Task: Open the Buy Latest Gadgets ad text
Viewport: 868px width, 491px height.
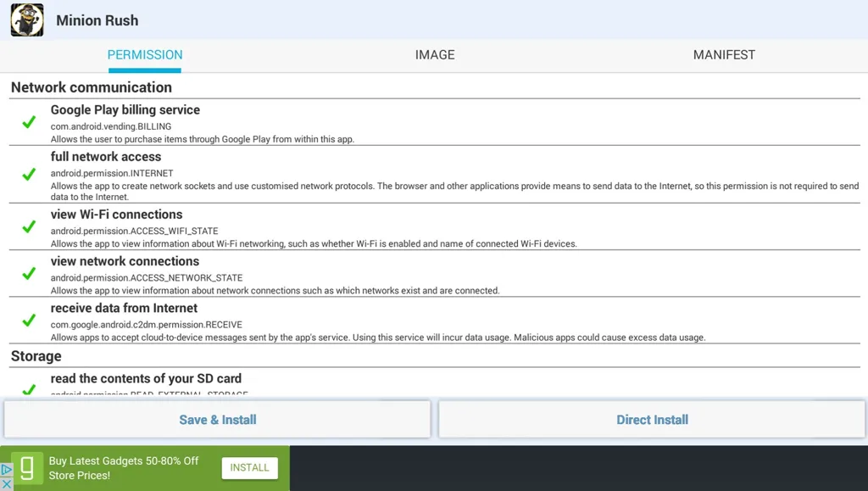Action: coord(124,468)
